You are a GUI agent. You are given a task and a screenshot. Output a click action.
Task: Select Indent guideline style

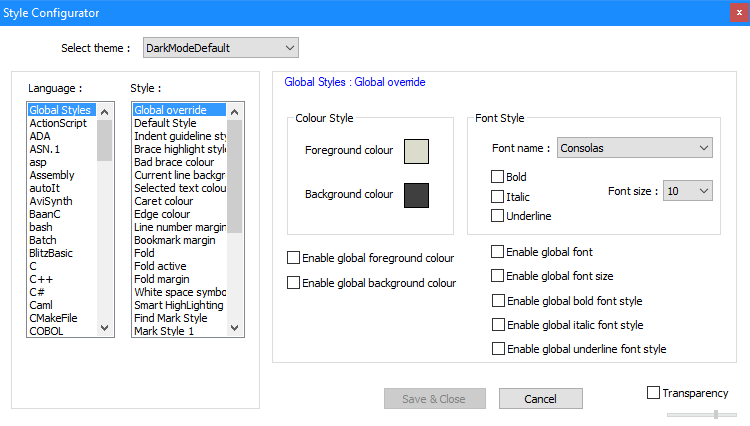pyautogui.click(x=179, y=136)
